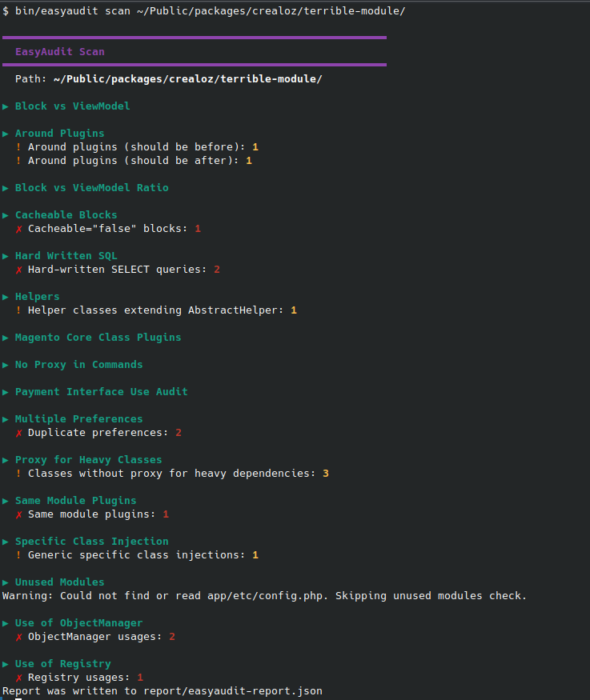
Task: Click the triangle marker beside Hard Written SQL
Action: pyautogui.click(x=6, y=256)
